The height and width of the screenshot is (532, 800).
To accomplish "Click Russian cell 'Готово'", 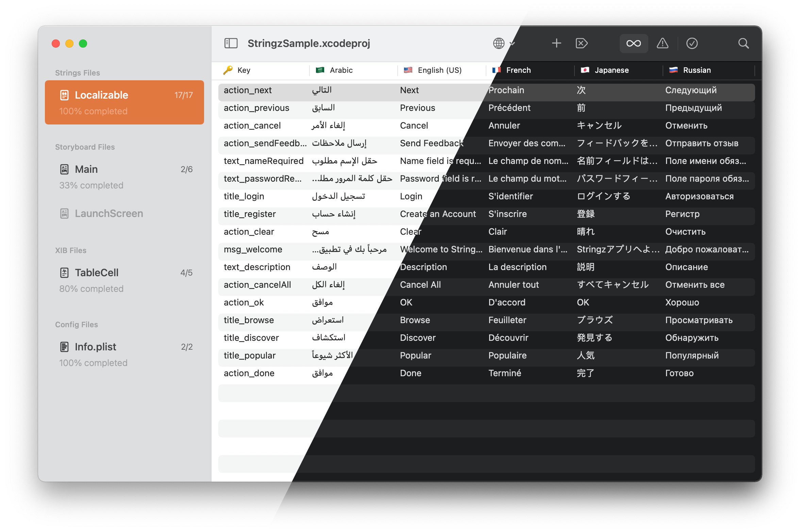I will click(x=679, y=373).
